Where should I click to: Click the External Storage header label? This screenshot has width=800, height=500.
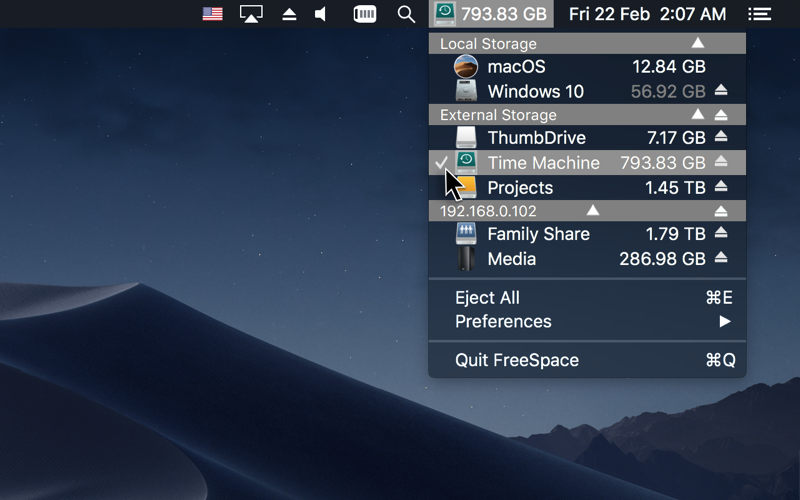click(498, 115)
